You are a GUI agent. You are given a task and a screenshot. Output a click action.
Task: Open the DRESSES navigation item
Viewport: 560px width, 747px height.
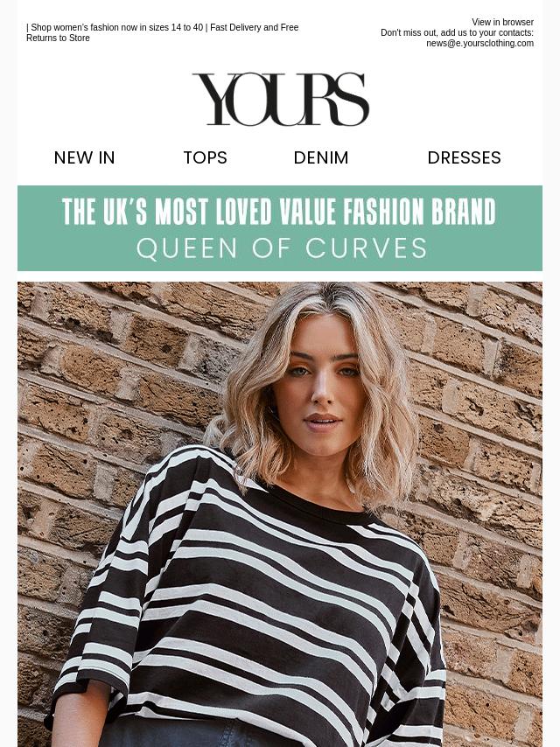465,157
